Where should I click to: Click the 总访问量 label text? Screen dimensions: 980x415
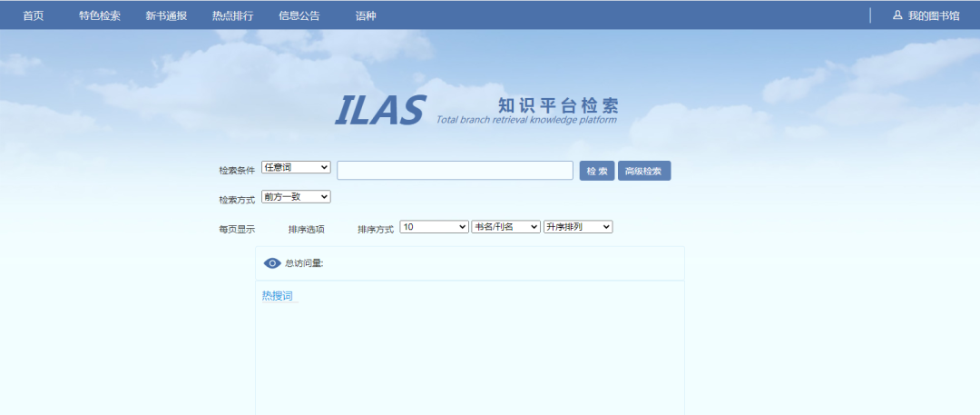tap(304, 263)
